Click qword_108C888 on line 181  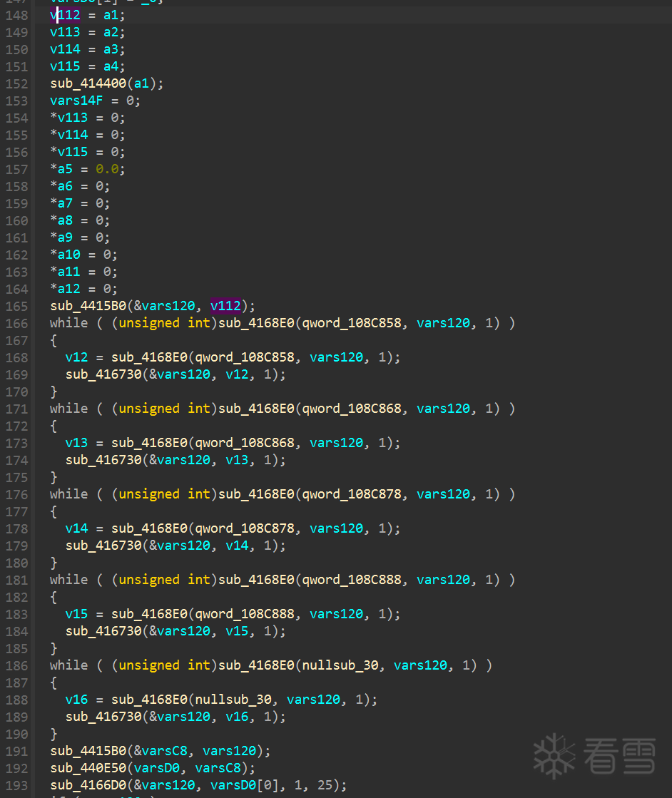point(352,580)
